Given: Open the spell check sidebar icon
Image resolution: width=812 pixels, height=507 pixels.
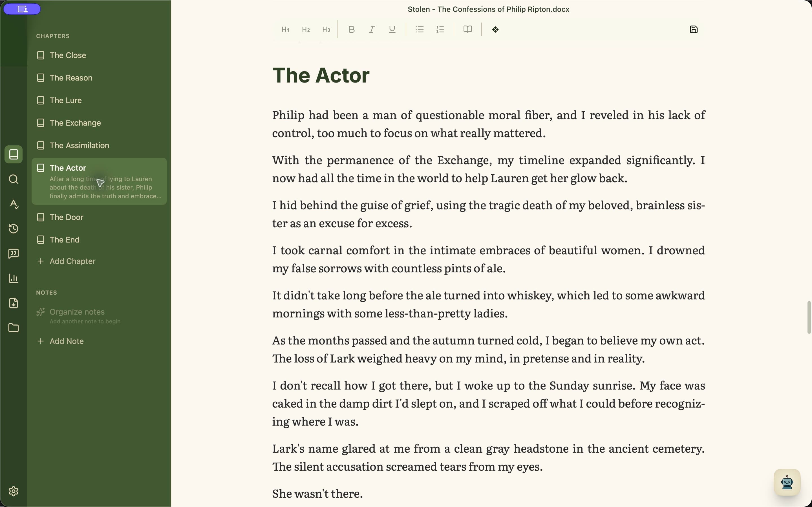Looking at the screenshot, I should pyautogui.click(x=14, y=204).
